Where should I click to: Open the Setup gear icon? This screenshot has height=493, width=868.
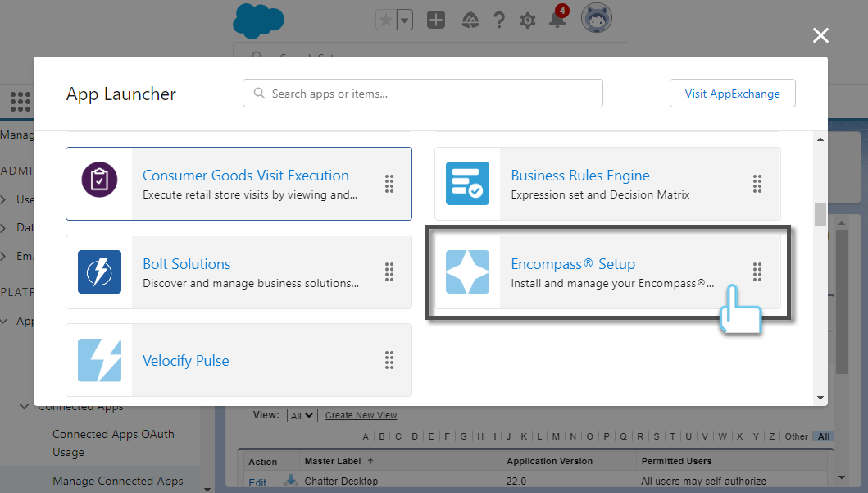click(x=528, y=21)
